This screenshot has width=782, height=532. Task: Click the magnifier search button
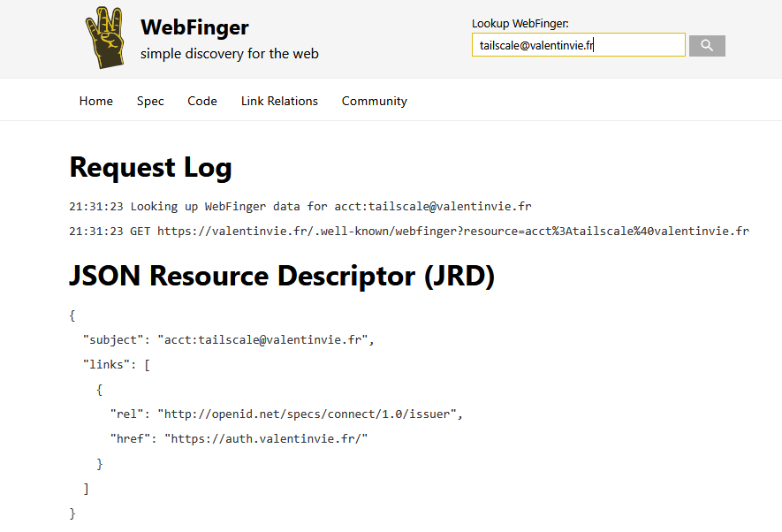pyautogui.click(x=707, y=46)
